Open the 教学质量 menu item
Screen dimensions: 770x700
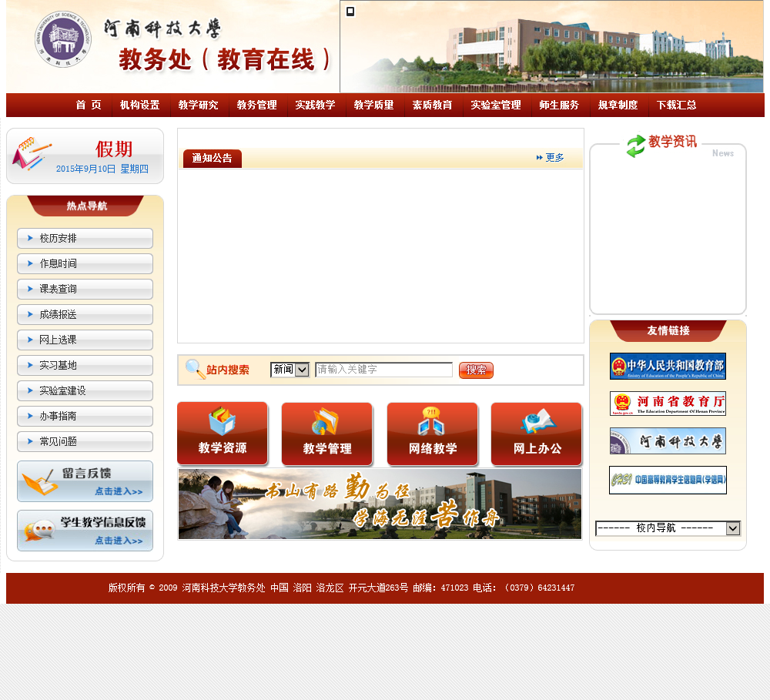(x=373, y=106)
